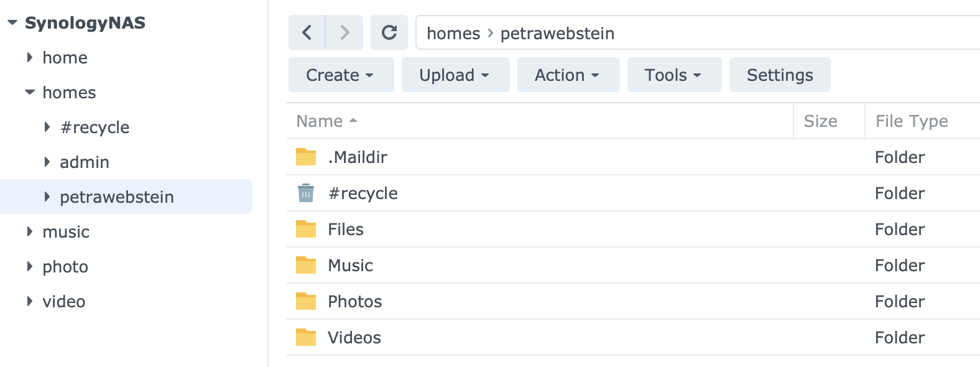
Task: Sort by the Name column header
Action: tap(320, 121)
